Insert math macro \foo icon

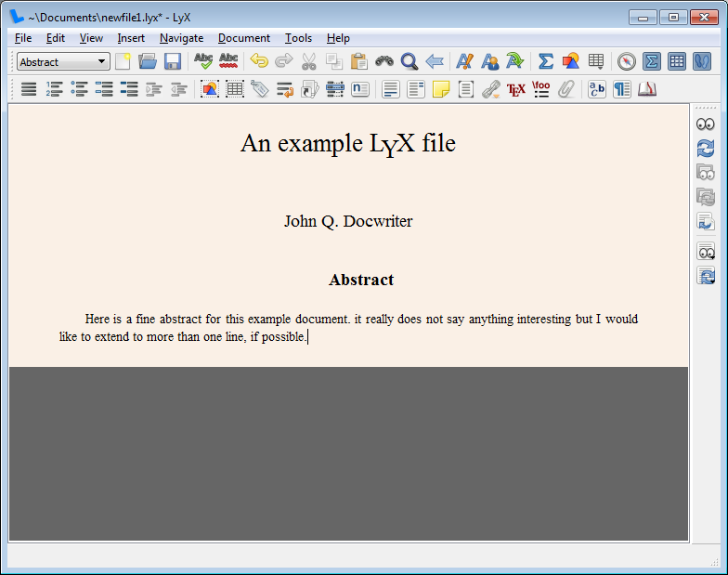[x=540, y=89]
